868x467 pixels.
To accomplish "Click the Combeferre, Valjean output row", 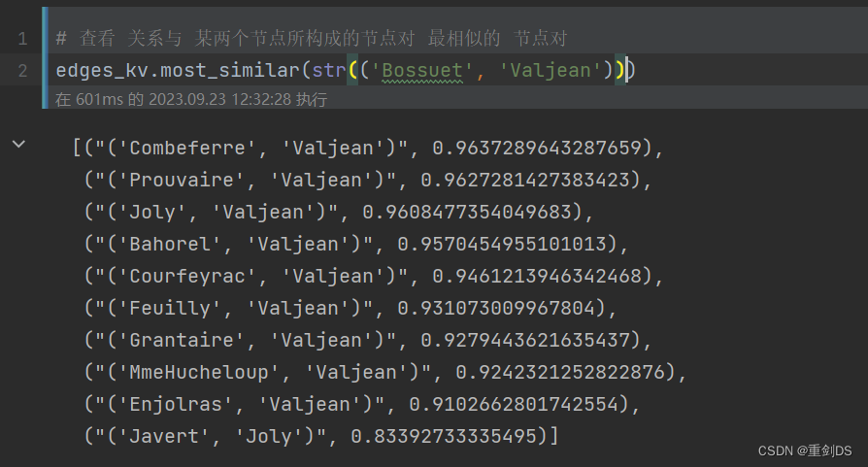I will [x=368, y=149].
